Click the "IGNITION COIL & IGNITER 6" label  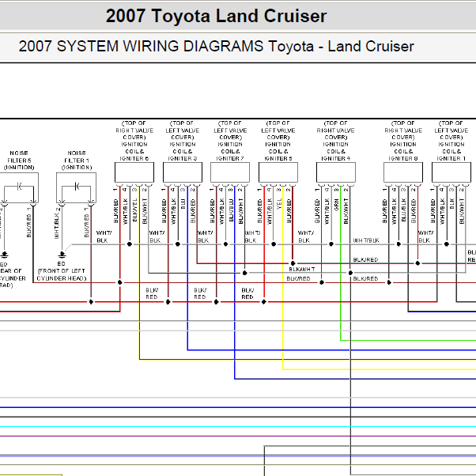click(x=134, y=151)
